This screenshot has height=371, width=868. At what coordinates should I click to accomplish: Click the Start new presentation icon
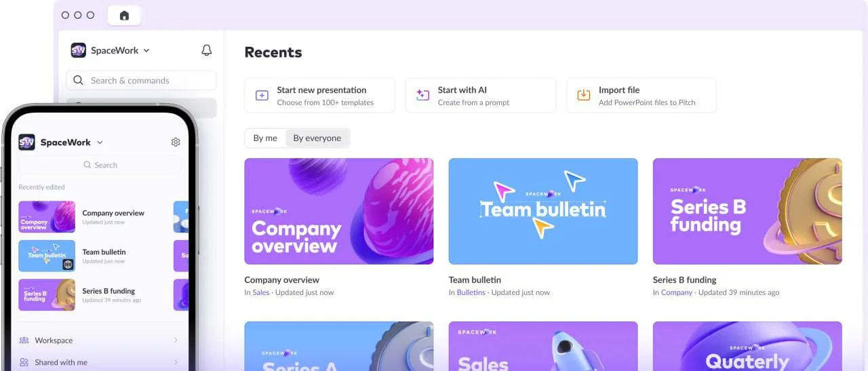[x=262, y=95]
